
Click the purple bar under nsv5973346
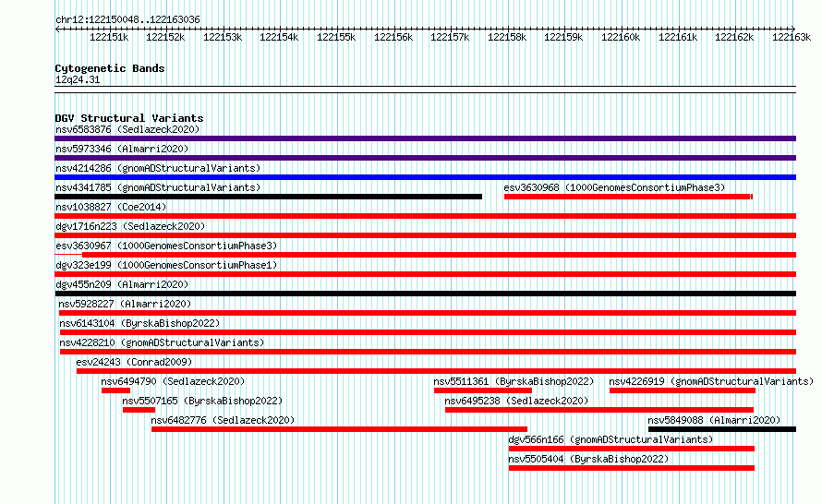point(425,158)
